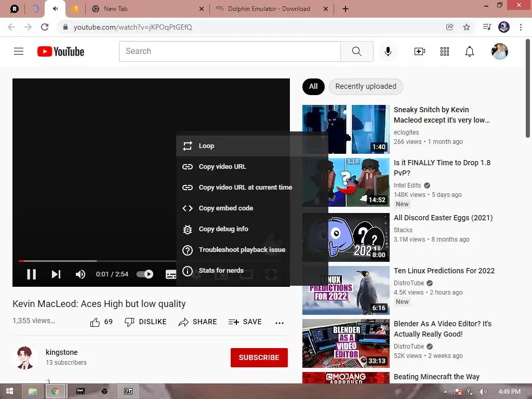Click the system tray volume icon
This screenshot has height=399, width=532.
(x=483, y=392)
